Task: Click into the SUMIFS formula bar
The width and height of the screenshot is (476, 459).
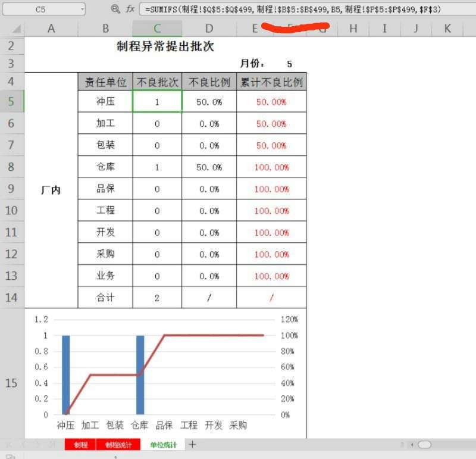Action: tap(307, 10)
